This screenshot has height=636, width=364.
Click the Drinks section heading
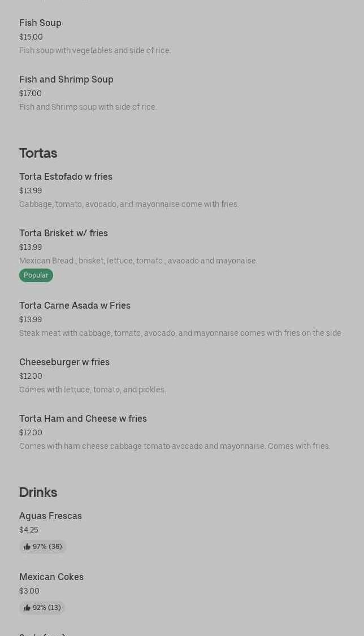point(38,492)
